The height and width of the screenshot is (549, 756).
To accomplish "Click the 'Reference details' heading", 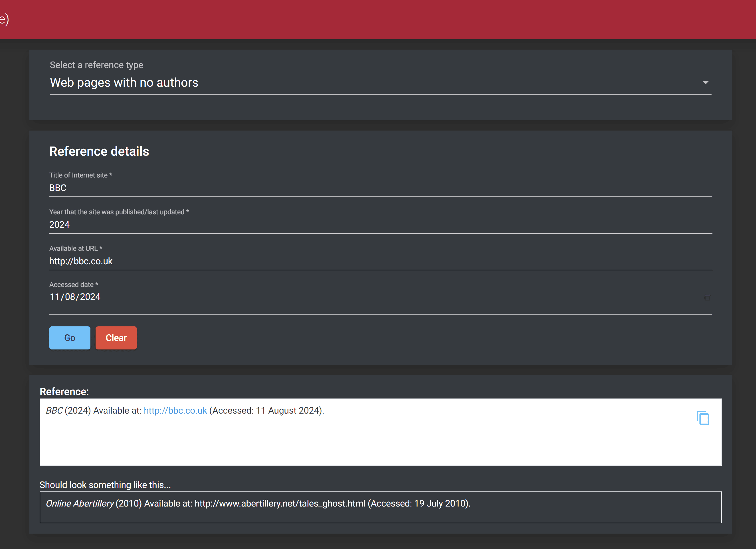I will pyautogui.click(x=99, y=151).
